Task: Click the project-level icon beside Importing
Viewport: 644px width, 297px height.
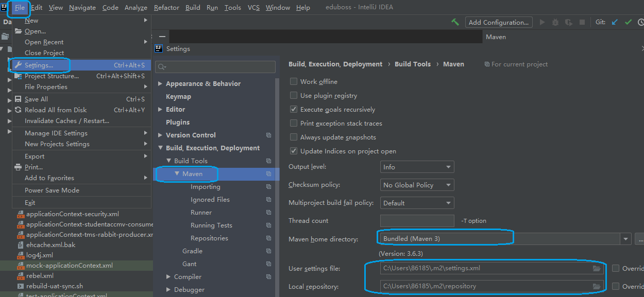Action: [x=268, y=187]
